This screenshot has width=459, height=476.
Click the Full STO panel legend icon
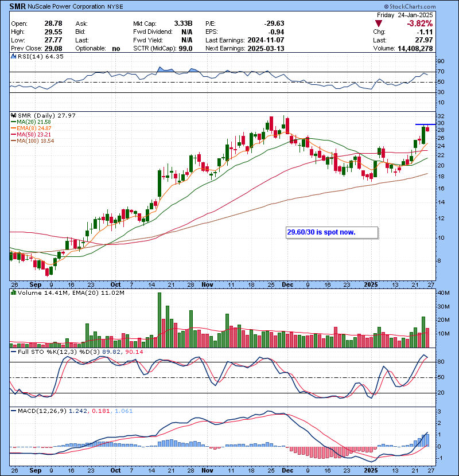pos(13,351)
